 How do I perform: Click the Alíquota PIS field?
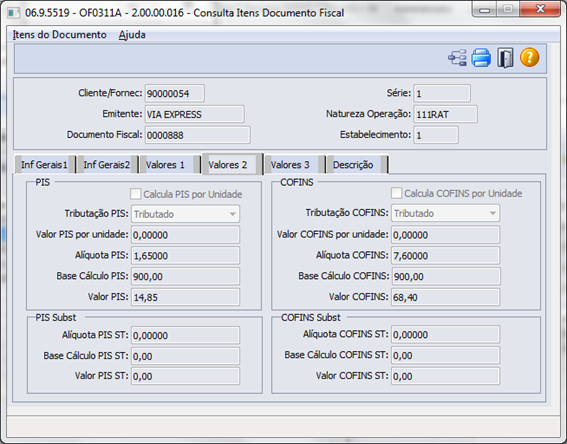(185, 256)
